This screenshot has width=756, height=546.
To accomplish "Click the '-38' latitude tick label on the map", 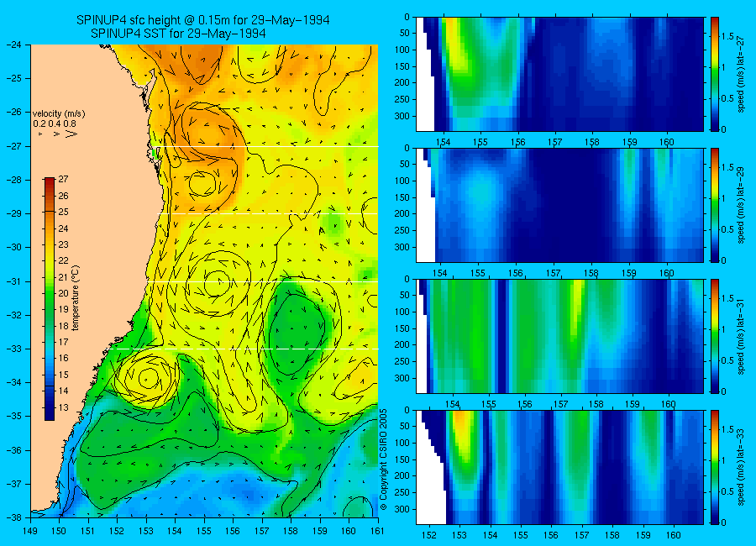I will click(x=14, y=517).
